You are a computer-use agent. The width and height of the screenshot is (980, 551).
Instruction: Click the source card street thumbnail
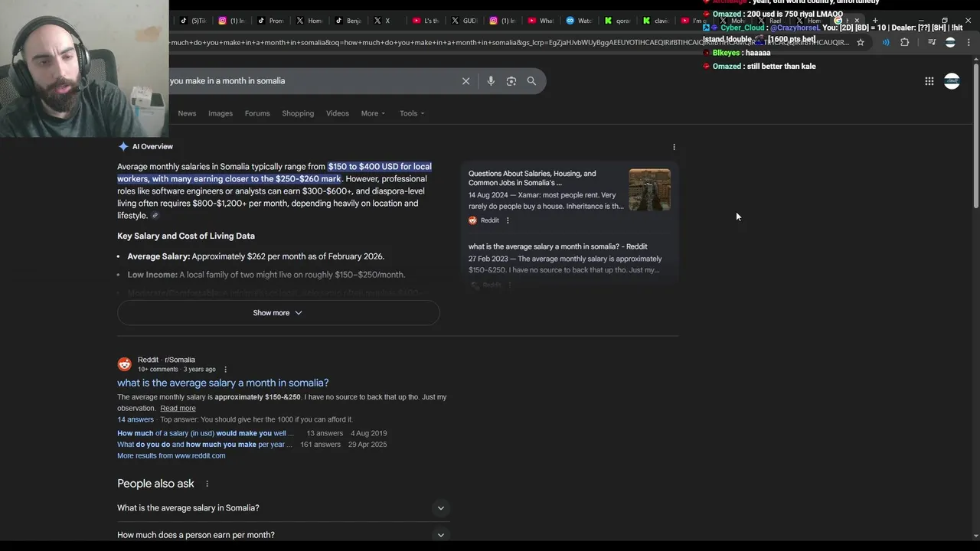(x=649, y=190)
